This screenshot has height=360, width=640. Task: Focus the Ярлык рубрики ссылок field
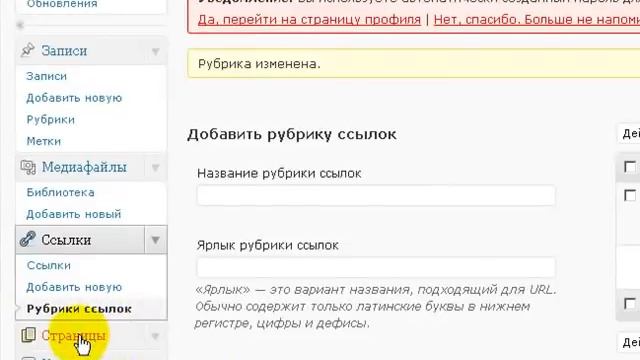coord(376,267)
